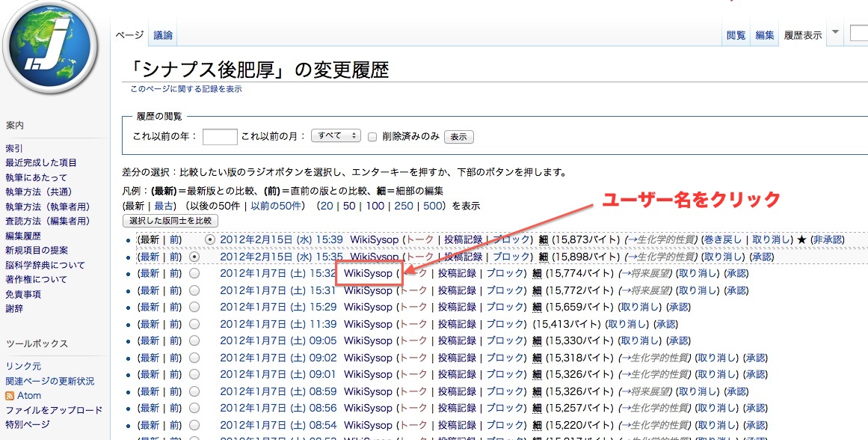Switch to the 議論 tab
This screenshot has width=868, height=440.
(x=163, y=35)
